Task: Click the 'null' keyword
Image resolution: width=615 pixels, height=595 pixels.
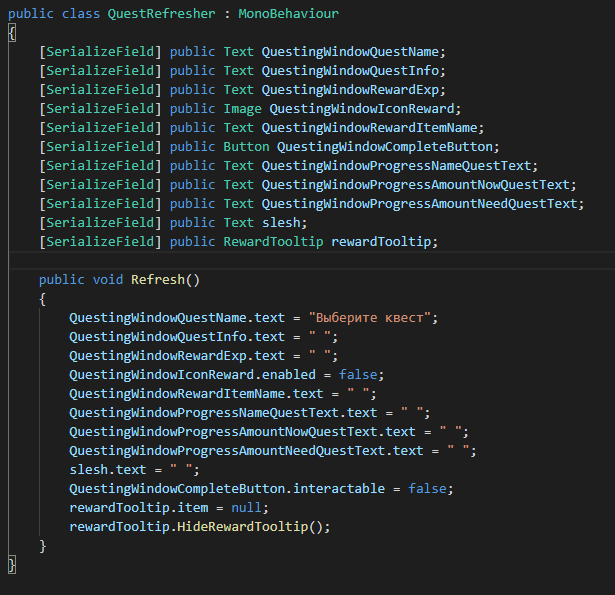Action: (246, 508)
